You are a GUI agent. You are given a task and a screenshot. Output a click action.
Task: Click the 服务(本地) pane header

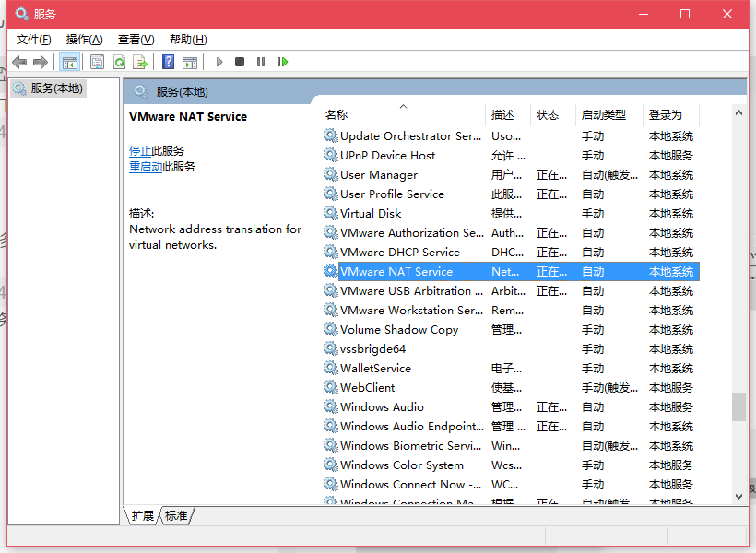pos(435,91)
